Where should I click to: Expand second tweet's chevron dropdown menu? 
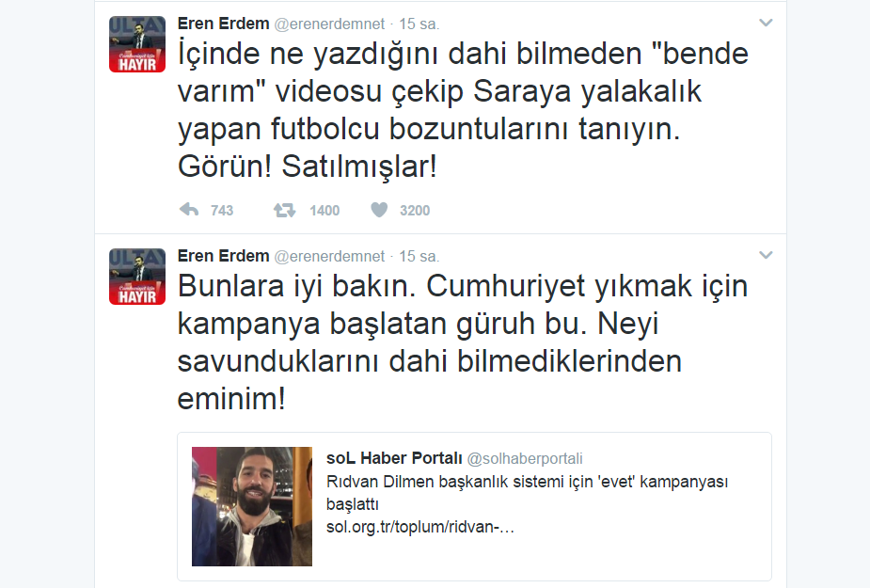pyautogui.click(x=766, y=255)
